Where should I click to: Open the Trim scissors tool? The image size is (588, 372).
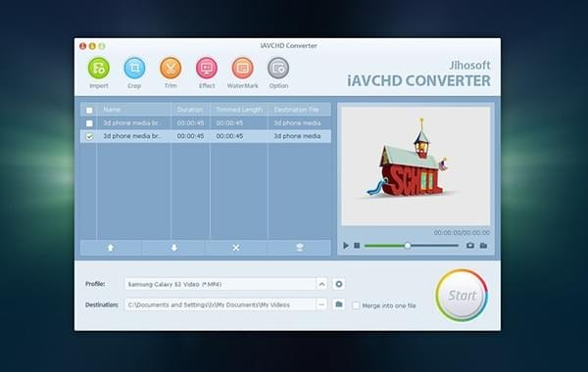coord(171,69)
